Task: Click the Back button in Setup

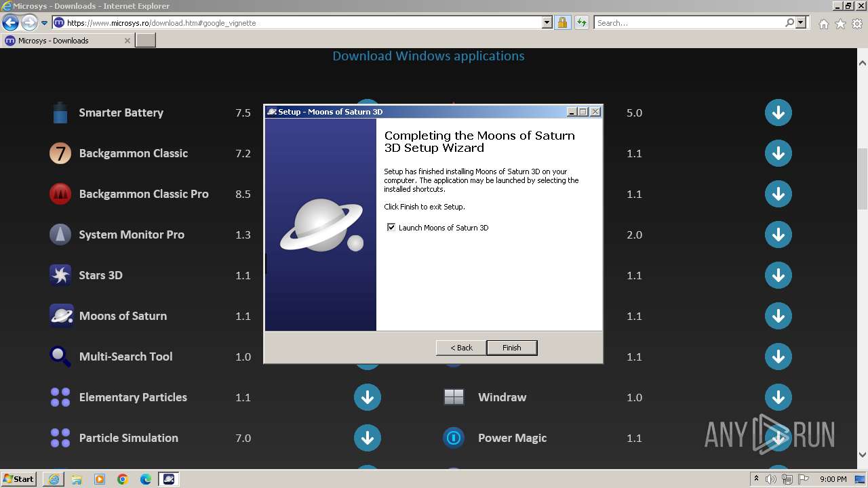Action: 461,348
